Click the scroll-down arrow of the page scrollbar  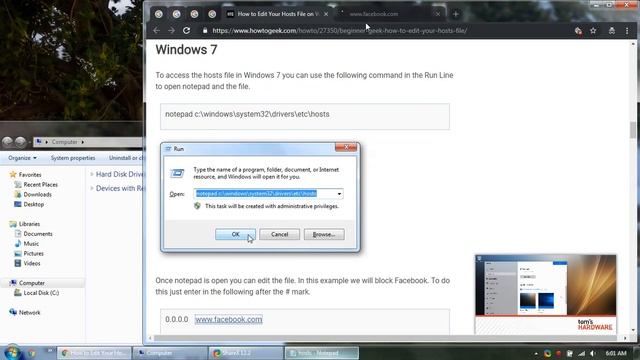pos(633,330)
